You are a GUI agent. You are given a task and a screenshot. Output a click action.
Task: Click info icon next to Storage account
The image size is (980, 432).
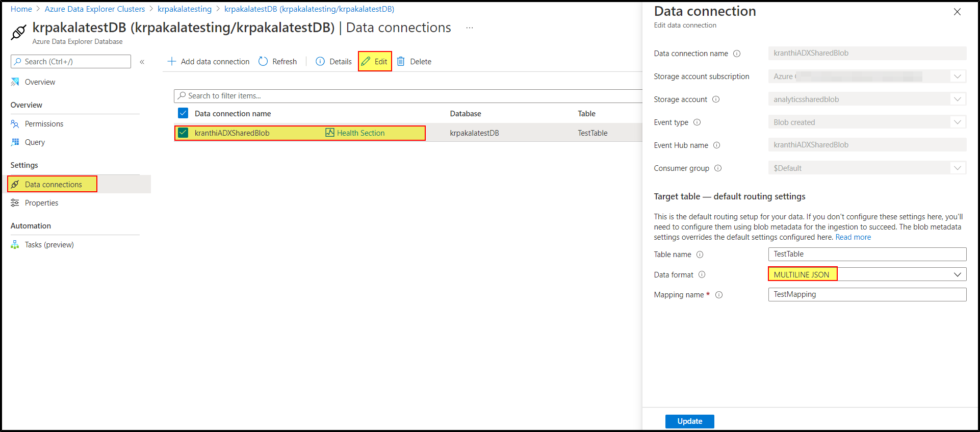tap(716, 99)
